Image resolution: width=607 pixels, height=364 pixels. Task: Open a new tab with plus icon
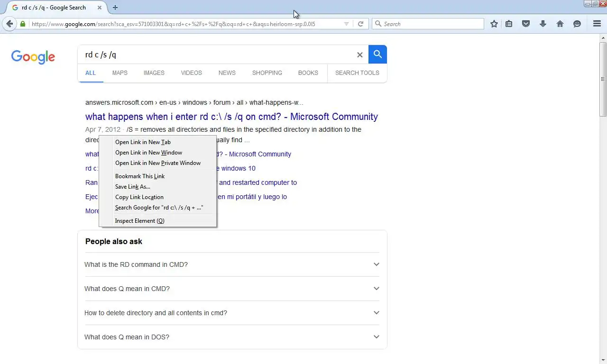tap(115, 8)
